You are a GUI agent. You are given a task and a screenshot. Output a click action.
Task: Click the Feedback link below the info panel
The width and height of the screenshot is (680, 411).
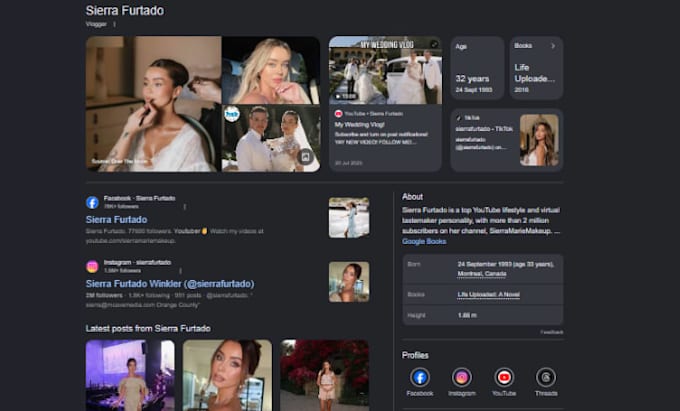552,332
